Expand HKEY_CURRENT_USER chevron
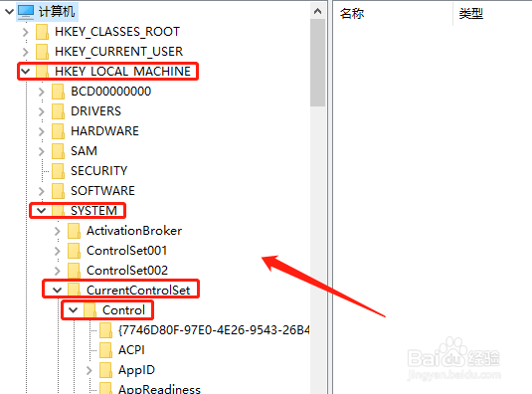Viewport: 532px width, 394px height. (25, 52)
